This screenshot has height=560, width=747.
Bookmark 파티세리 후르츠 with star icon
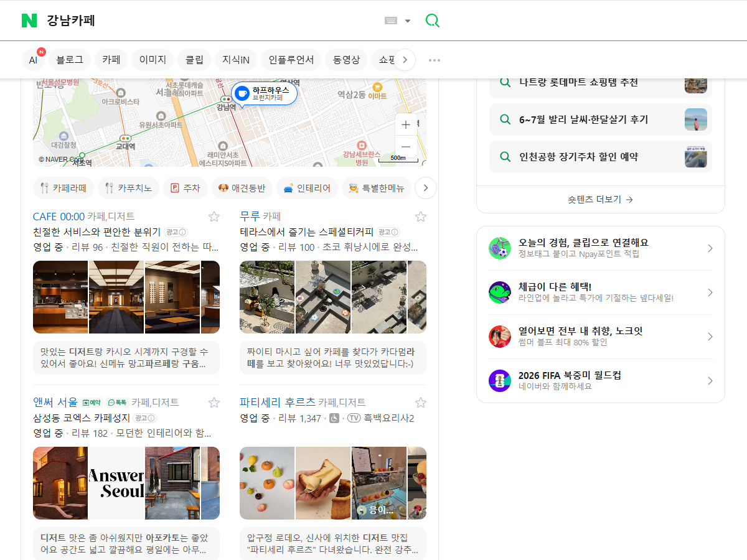tap(421, 403)
